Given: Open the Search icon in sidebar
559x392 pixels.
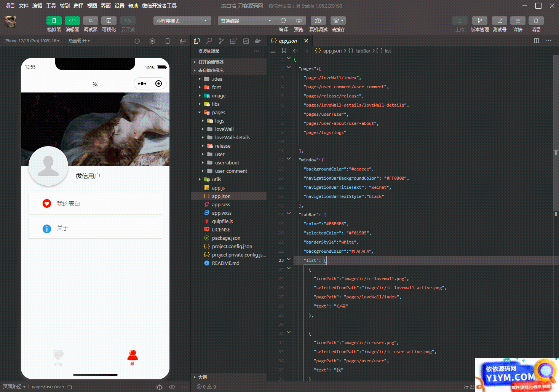Looking at the screenshot, I should click(209, 41).
